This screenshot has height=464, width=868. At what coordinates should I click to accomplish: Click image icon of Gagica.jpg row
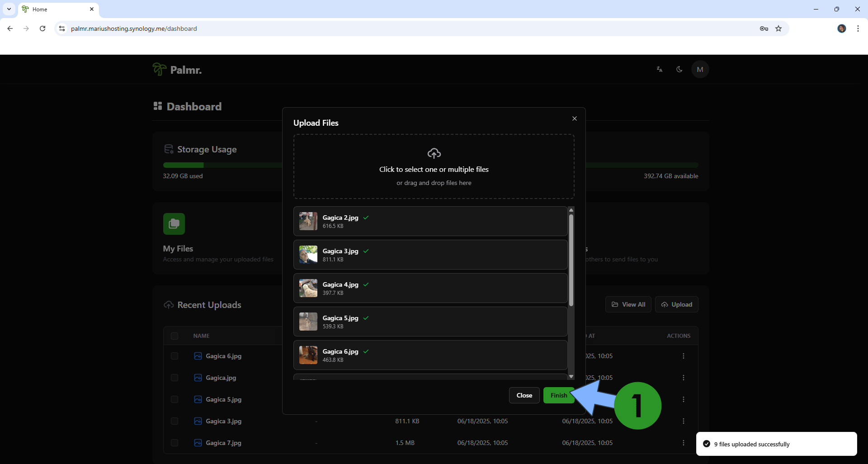[x=198, y=378]
